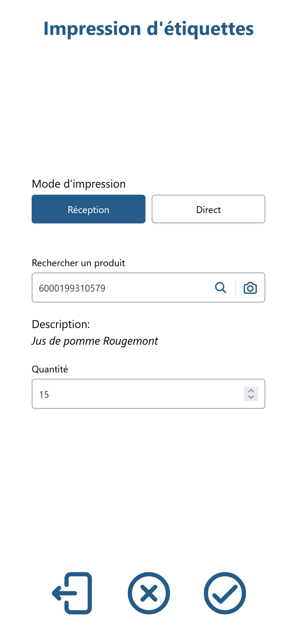Switch print mode to Direct
Screen dimensions: 297x644
point(208,209)
